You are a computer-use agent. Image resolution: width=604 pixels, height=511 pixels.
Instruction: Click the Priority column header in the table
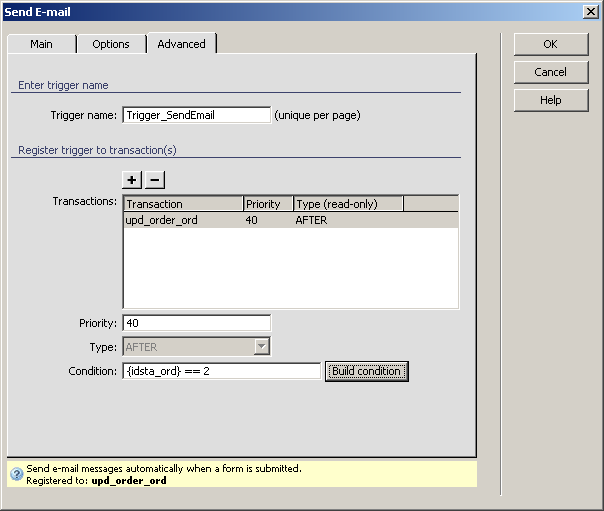tap(268, 204)
